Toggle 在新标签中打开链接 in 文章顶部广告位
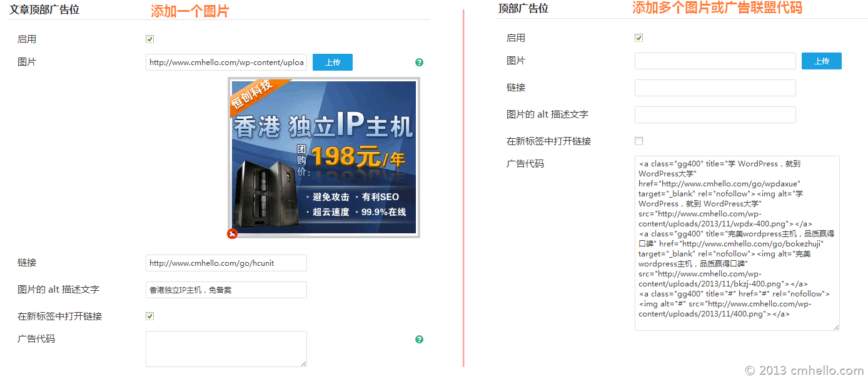The width and height of the screenshot is (868, 379). coord(149,316)
